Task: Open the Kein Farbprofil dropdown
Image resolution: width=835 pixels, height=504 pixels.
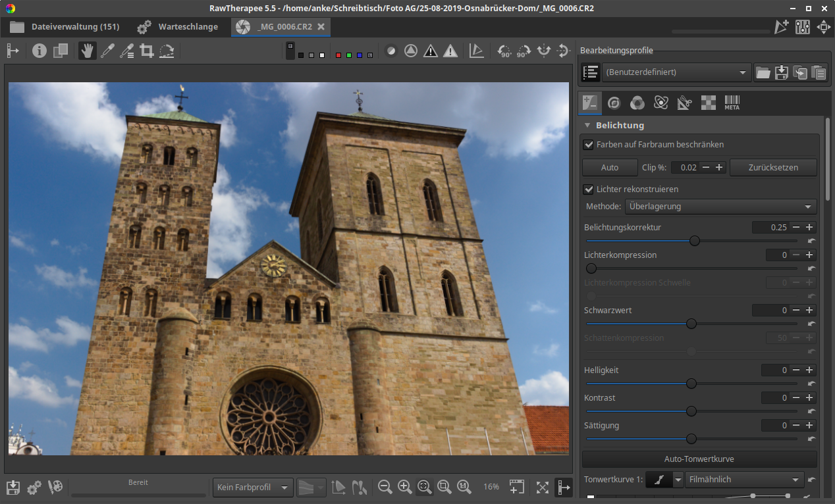Action: pyautogui.click(x=254, y=488)
